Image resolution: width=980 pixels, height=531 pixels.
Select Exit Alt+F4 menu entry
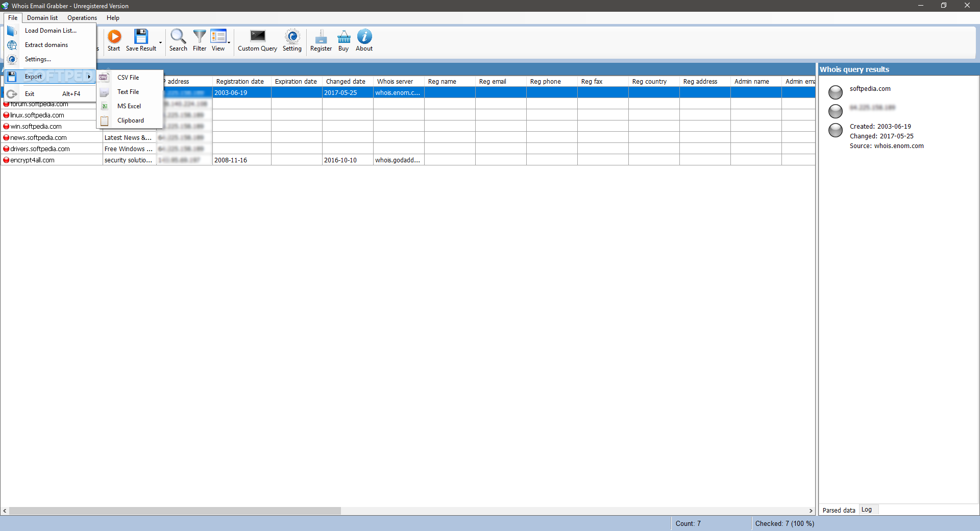tap(51, 94)
